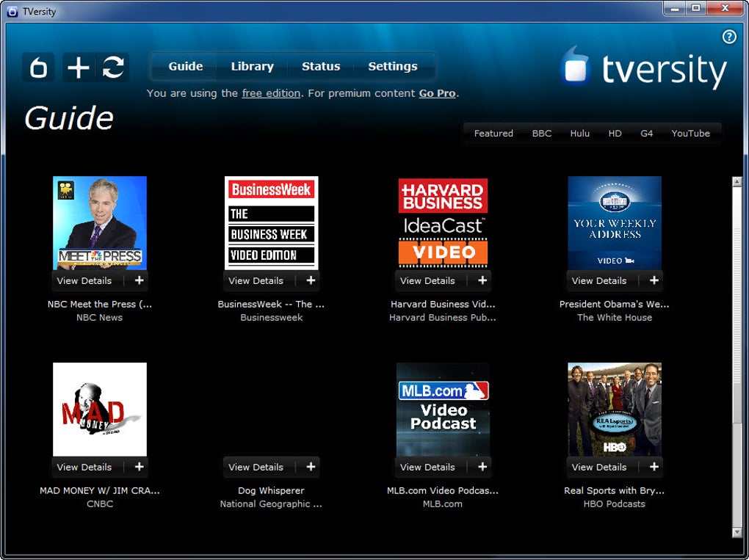Switch to the Guide tab
Image resolution: width=749 pixels, height=560 pixels.
point(185,66)
